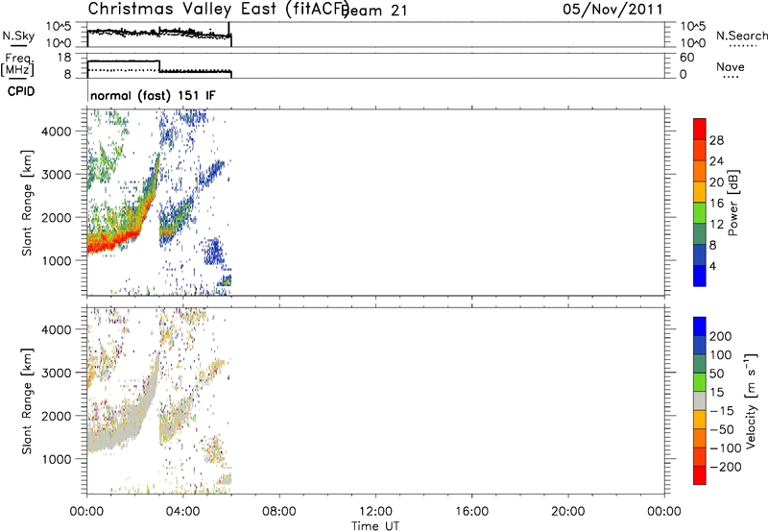Click the '16:00' time axis tick
The image size is (768, 532).
(471, 512)
